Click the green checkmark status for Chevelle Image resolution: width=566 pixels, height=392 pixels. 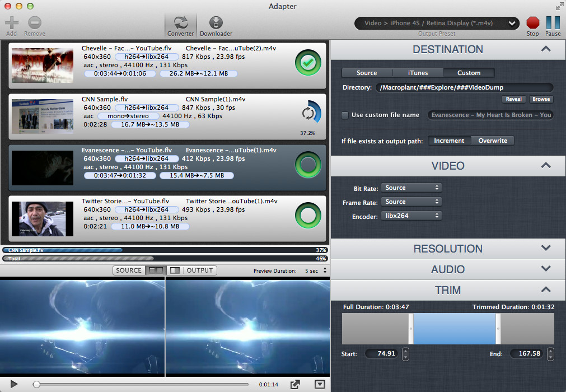coord(308,63)
